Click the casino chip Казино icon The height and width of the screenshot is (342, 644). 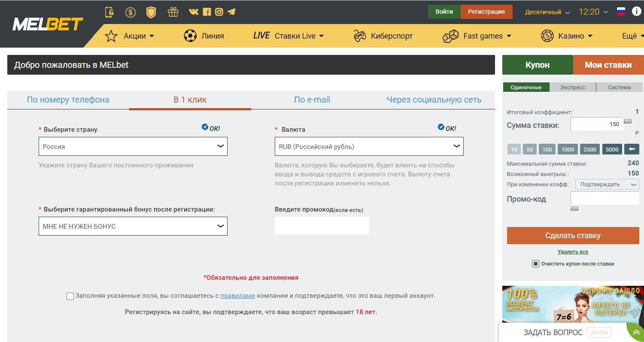click(547, 36)
